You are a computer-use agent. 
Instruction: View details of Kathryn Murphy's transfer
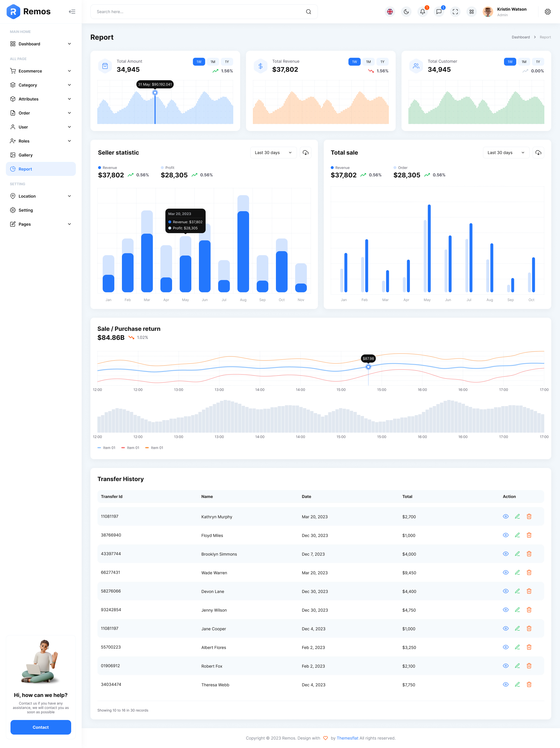[505, 516]
